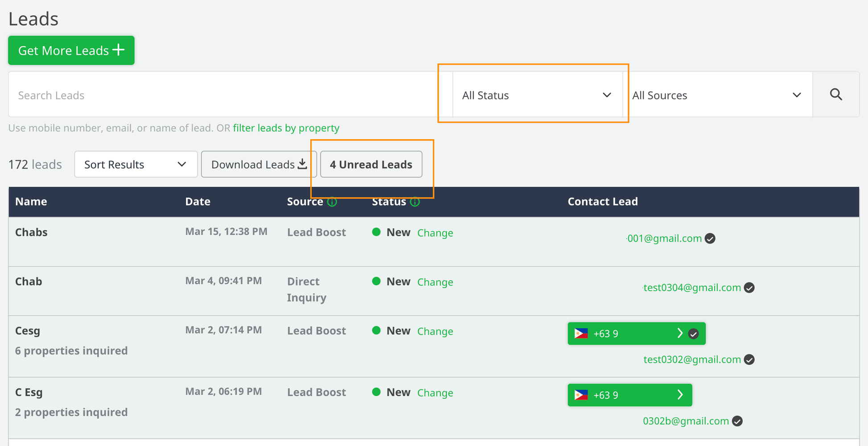The width and height of the screenshot is (868, 446).
Task: Open the Sort Results dropdown
Action: (135, 164)
